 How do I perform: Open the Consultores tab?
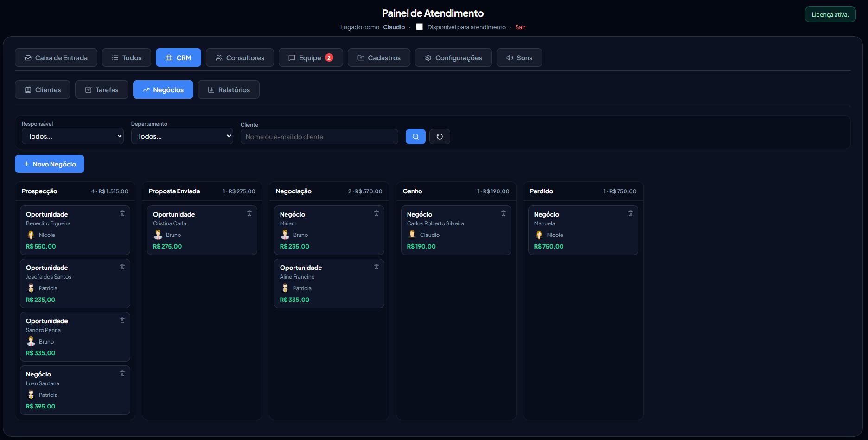(240, 57)
